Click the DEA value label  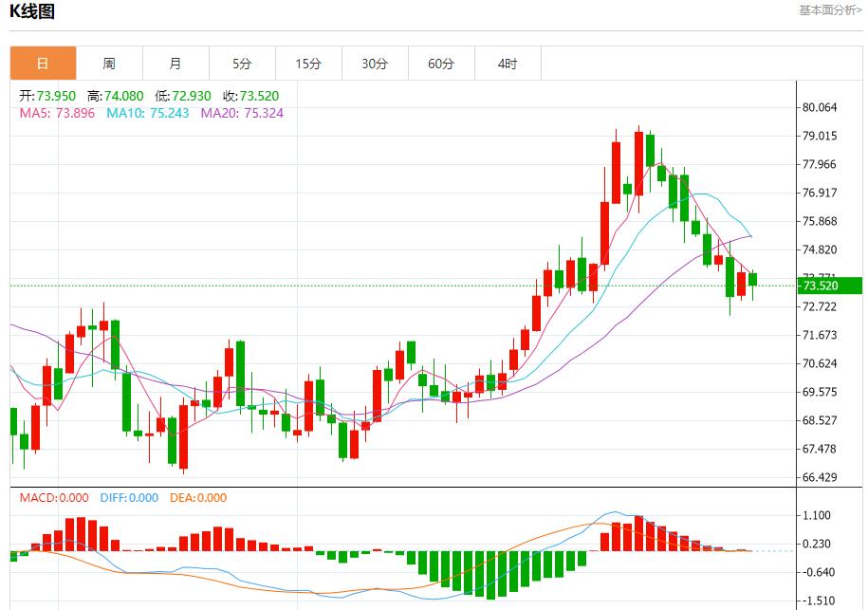coord(198,497)
